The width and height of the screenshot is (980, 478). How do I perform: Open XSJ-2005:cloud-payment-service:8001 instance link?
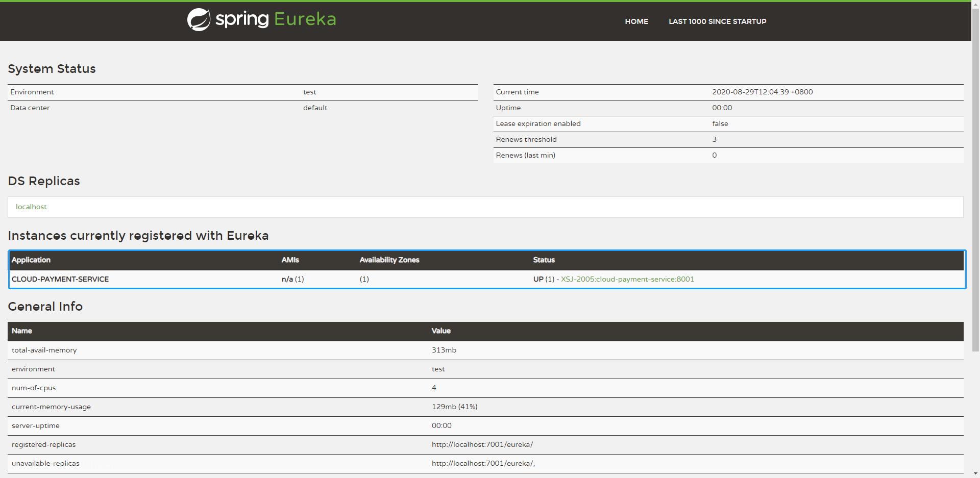click(x=627, y=279)
